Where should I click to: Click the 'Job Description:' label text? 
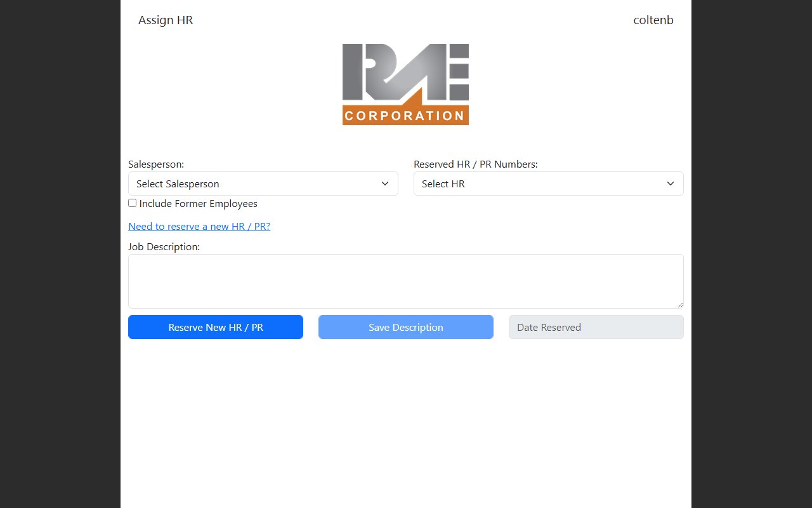pos(164,247)
